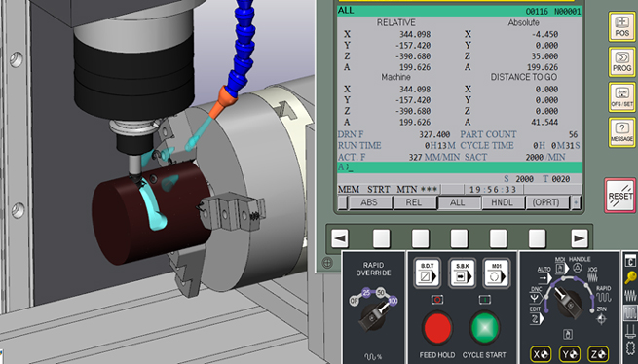The image size is (638, 364).
Task: Open the MESSAGE key
Action: click(621, 132)
